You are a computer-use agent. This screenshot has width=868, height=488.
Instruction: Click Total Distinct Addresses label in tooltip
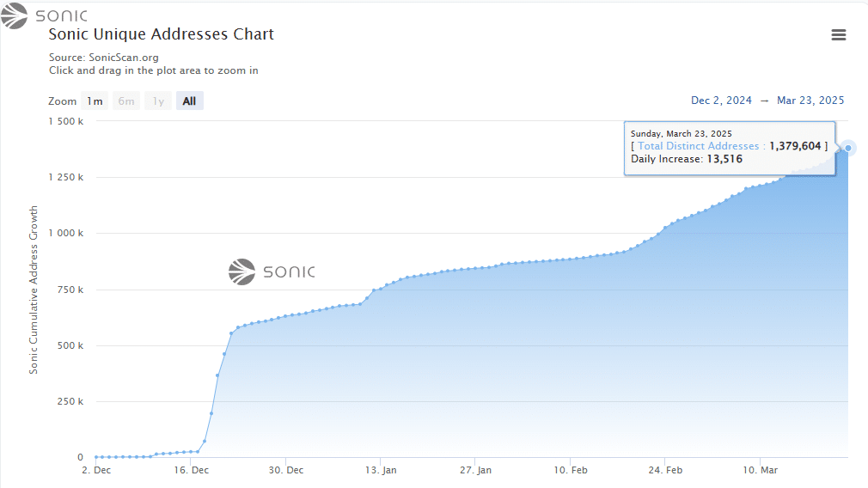(699, 146)
